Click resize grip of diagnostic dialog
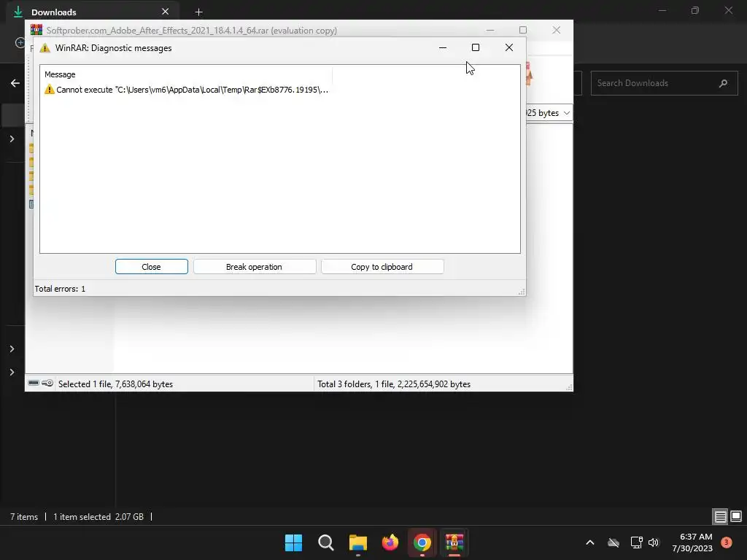Viewport: 747px width, 560px height. 522,292
